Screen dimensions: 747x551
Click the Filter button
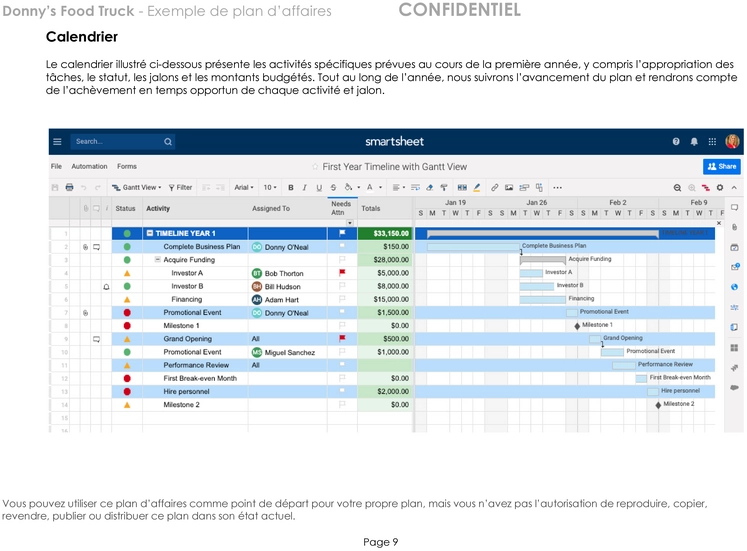click(x=180, y=188)
